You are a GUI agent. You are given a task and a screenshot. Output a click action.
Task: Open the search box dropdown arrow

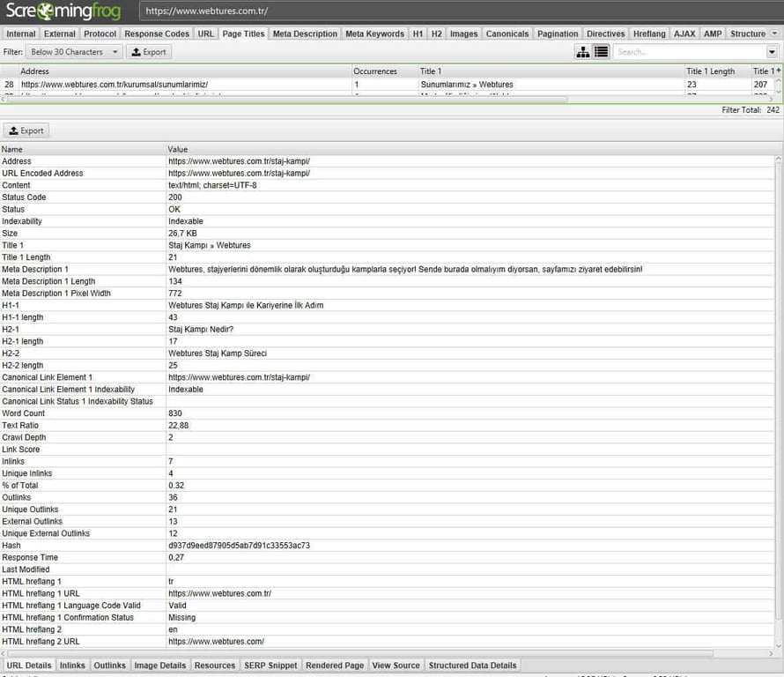pyautogui.click(x=772, y=51)
